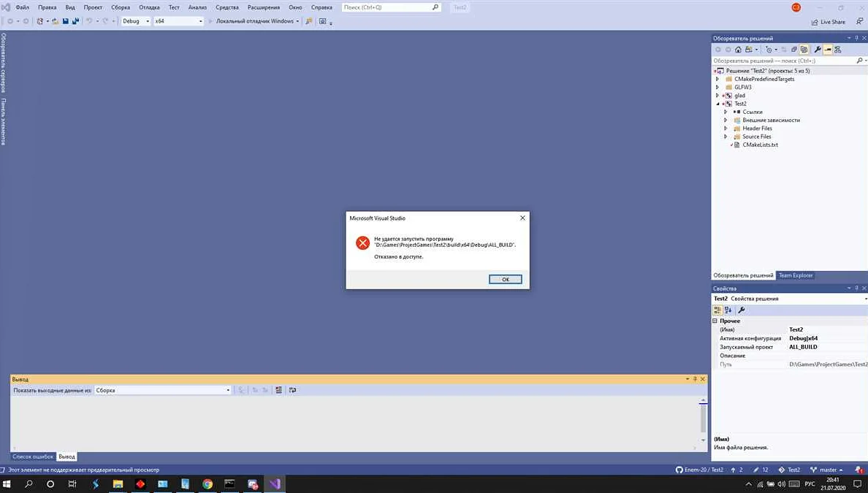Click Collapse All icon in Solution Explorer toolbar

(794, 50)
